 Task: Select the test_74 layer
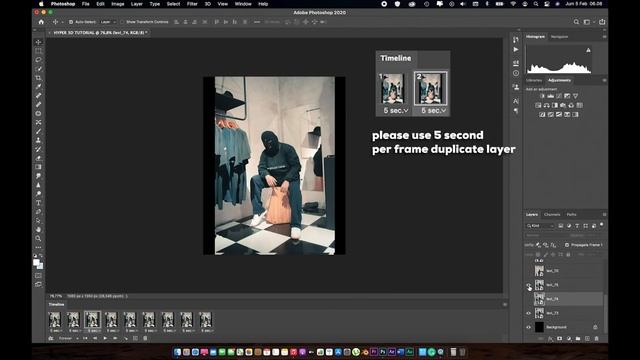pos(569,299)
